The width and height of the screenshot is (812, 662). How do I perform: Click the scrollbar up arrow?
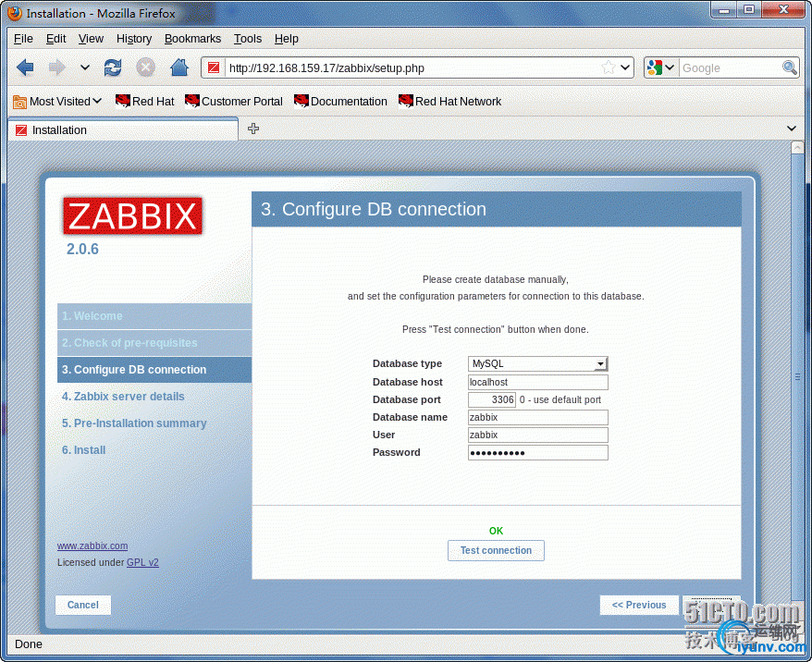797,148
